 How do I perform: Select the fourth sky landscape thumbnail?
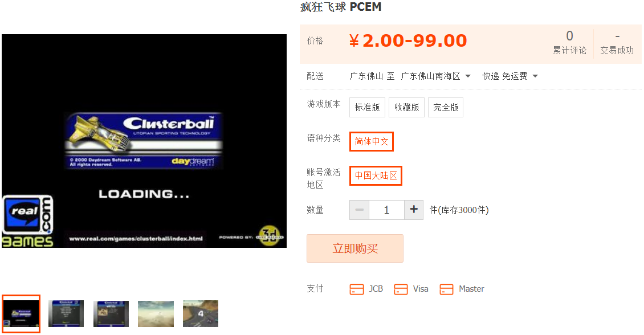click(156, 314)
